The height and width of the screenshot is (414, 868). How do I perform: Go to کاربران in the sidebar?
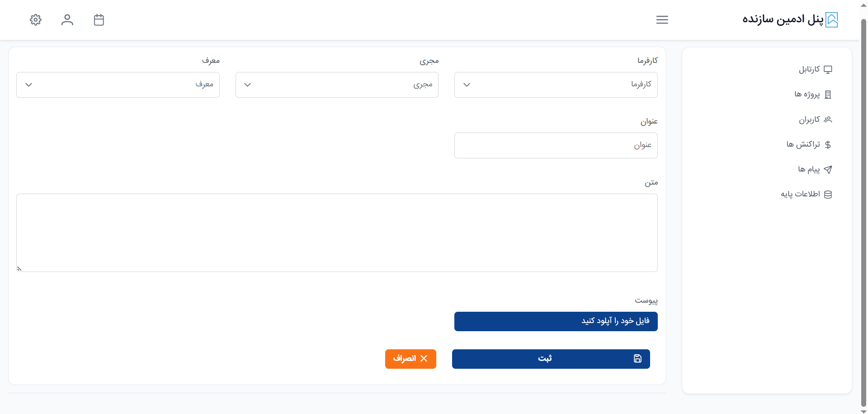pos(809,120)
